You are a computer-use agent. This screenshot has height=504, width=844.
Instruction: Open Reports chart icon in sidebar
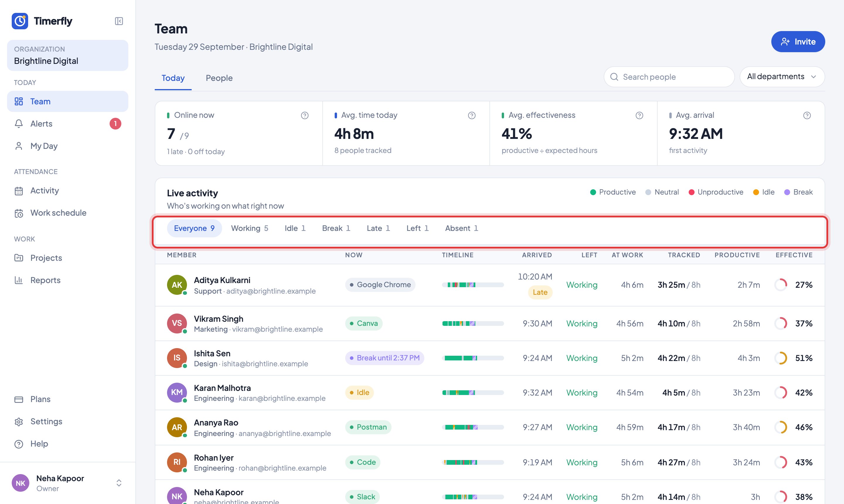[x=19, y=280]
